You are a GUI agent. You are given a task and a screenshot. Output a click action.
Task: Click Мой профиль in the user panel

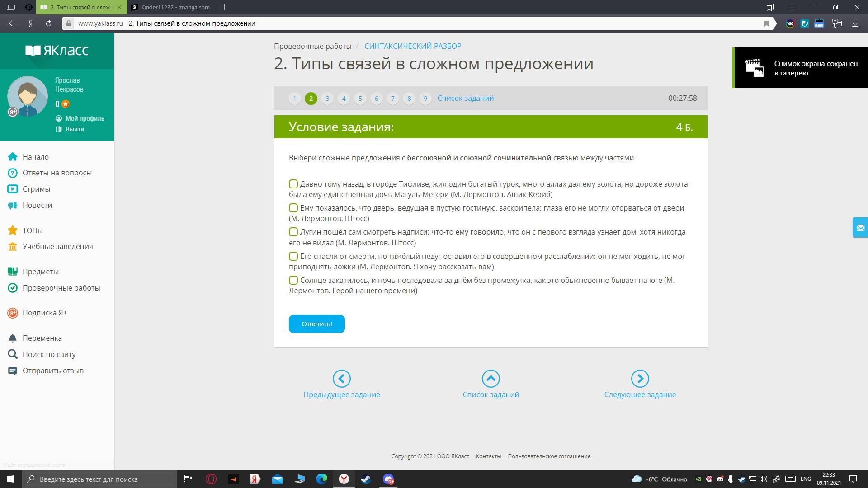click(x=85, y=118)
